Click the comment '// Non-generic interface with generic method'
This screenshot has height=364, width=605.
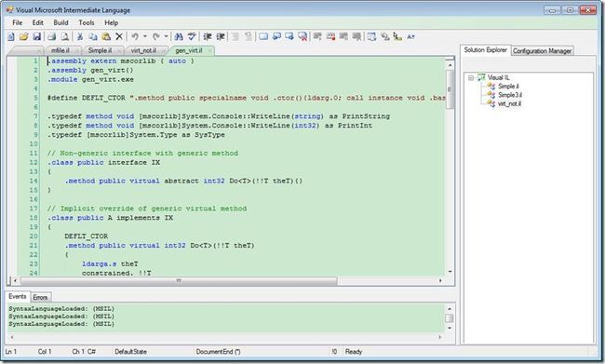pos(142,154)
